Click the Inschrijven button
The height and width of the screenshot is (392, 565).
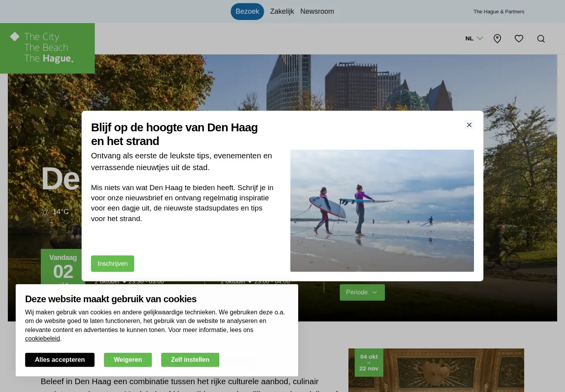coord(113,264)
